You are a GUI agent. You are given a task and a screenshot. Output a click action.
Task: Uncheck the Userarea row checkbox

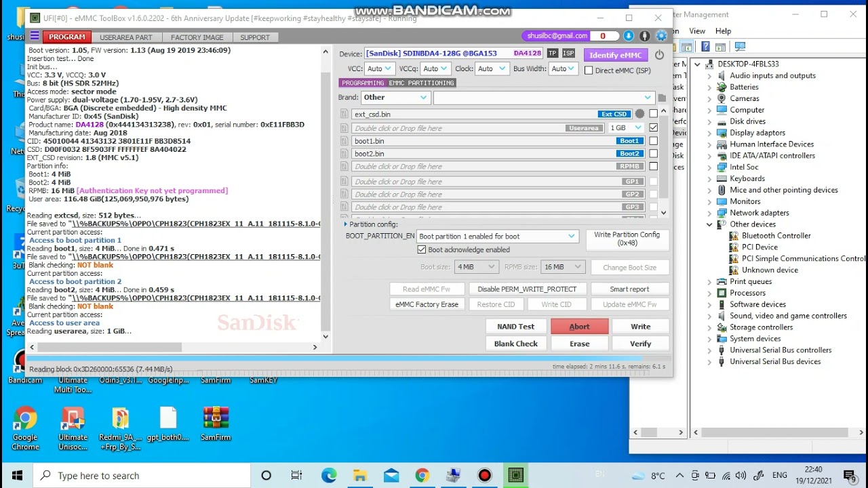pos(653,127)
